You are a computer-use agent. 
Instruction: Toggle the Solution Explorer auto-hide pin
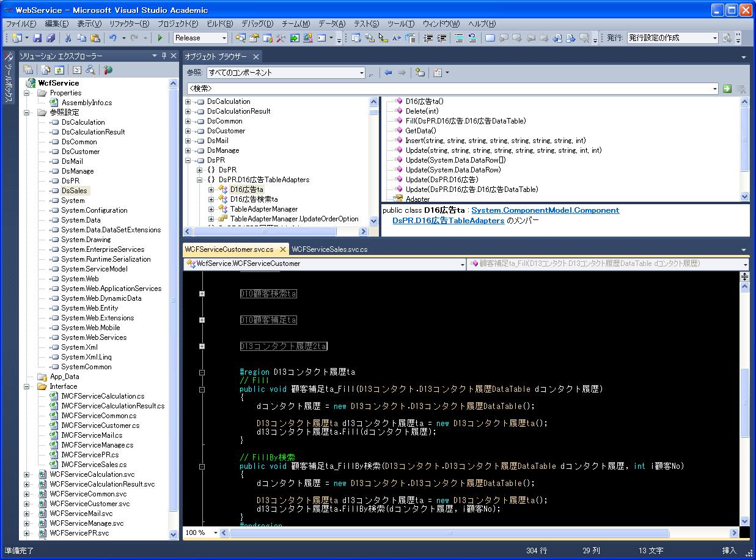[164, 56]
